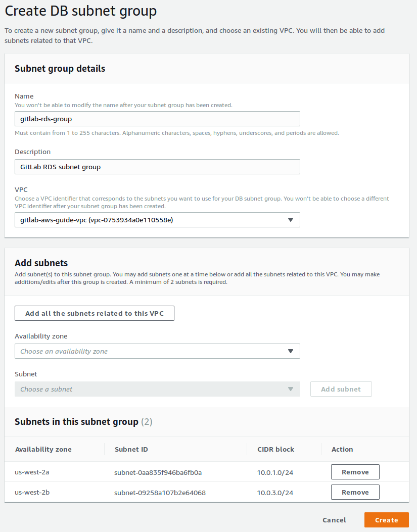Click the Add subnet button
The image size is (417, 532).
pos(341,389)
